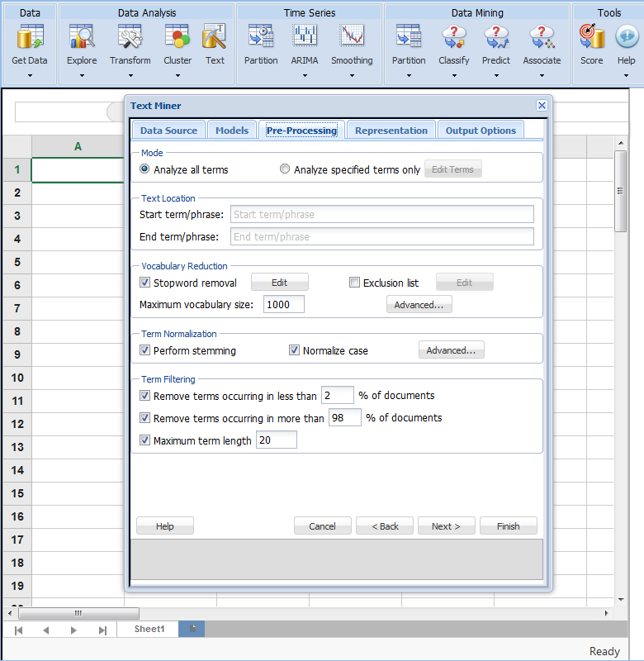This screenshot has height=661, width=644.
Task: Open Term Normalization Advanced settings
Action: tap(451, 350)
